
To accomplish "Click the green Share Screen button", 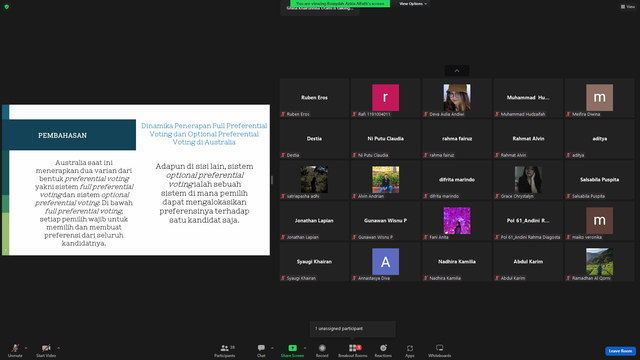I will (x=292, y=350).
